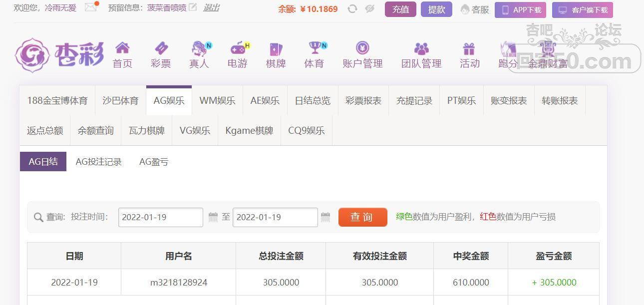Click the 充值 recharge button
This screenshot has height=305, width=644.
400,9
